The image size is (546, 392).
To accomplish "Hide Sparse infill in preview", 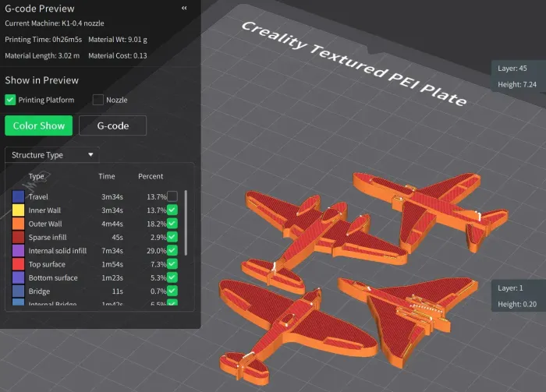I will [x=172, y=237].
